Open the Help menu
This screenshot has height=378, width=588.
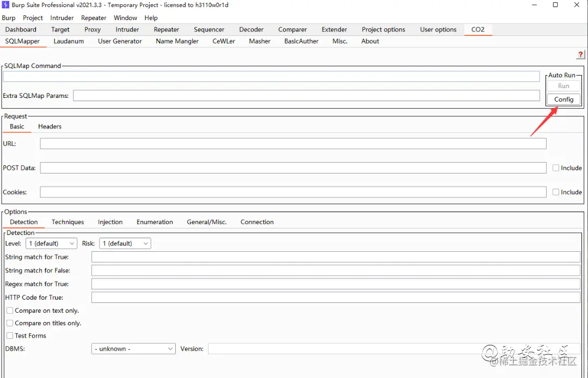pyautogui.click(x=151, y=17)
